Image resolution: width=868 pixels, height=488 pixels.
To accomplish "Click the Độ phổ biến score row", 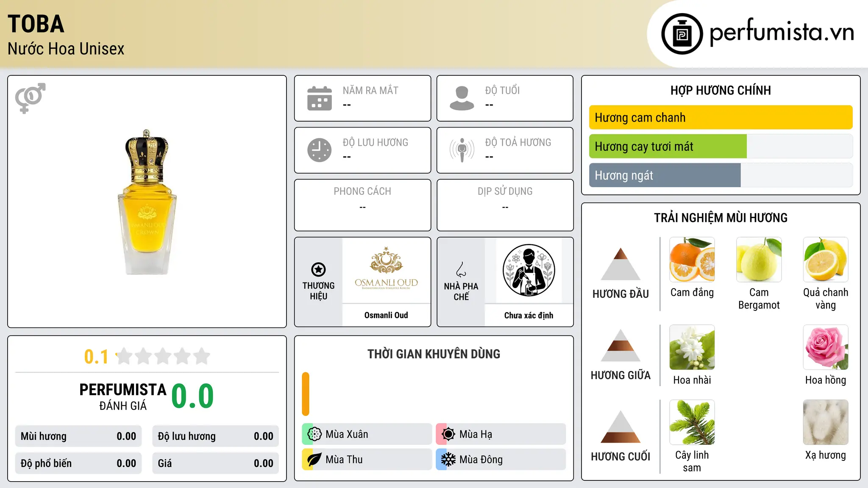I will pyautogui.click(x=78, y=463).
